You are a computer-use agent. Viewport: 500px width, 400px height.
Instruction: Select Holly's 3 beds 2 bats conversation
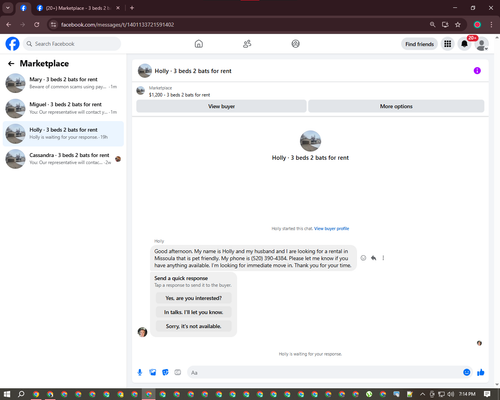point(63,134)
